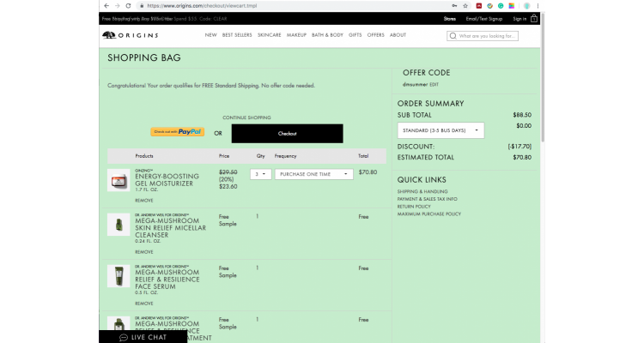Click the Origins tree logo
The height and width of the screenshot is (343, 644).
[109, 35]
